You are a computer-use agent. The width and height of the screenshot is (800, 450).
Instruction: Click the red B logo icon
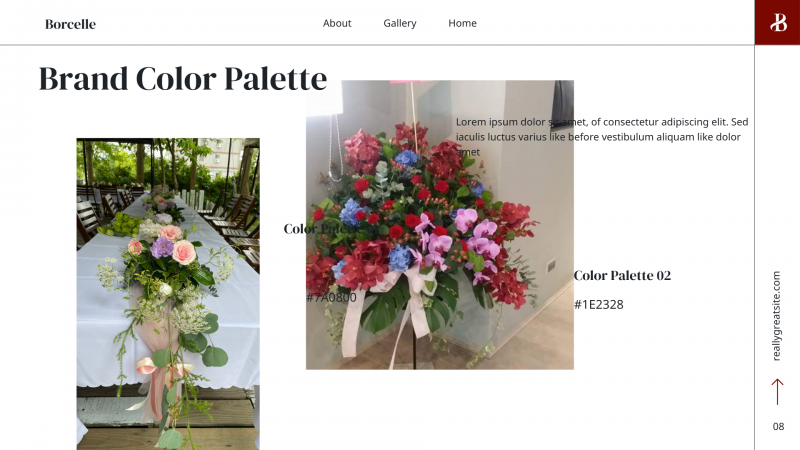point(778,22)
